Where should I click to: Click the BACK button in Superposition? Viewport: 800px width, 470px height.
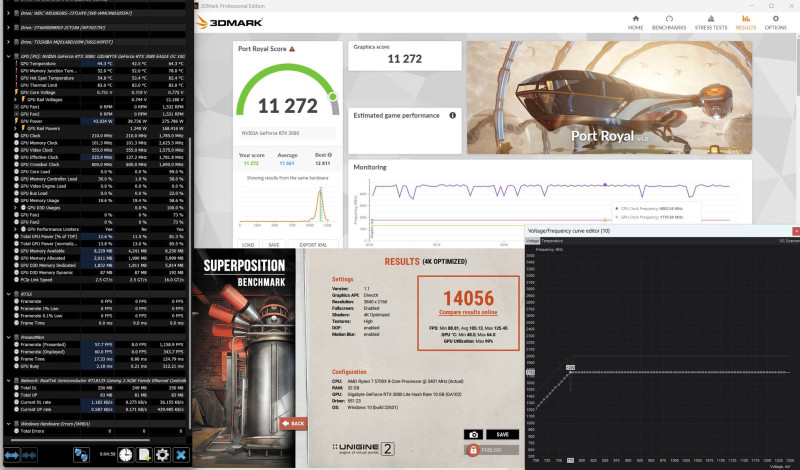pos(293,423)
